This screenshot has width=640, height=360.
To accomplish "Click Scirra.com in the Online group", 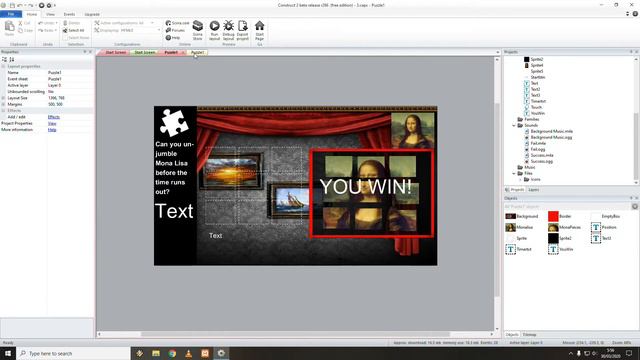I will [x=178, y=23].
